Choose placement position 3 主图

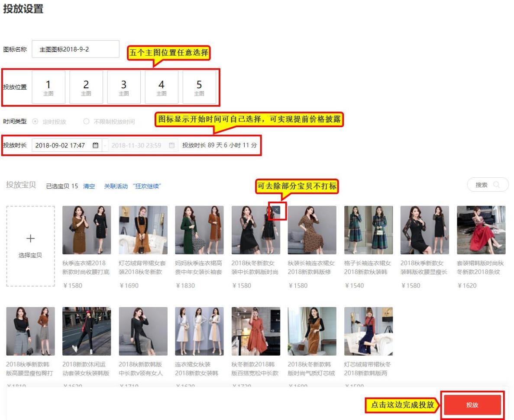click(x=124, y=87)
